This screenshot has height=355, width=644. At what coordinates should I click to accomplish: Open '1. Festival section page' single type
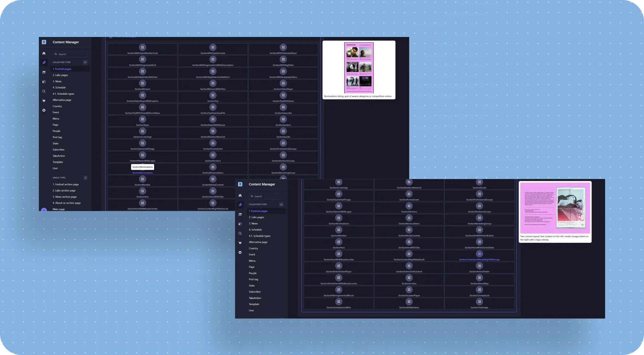[66, 184]
